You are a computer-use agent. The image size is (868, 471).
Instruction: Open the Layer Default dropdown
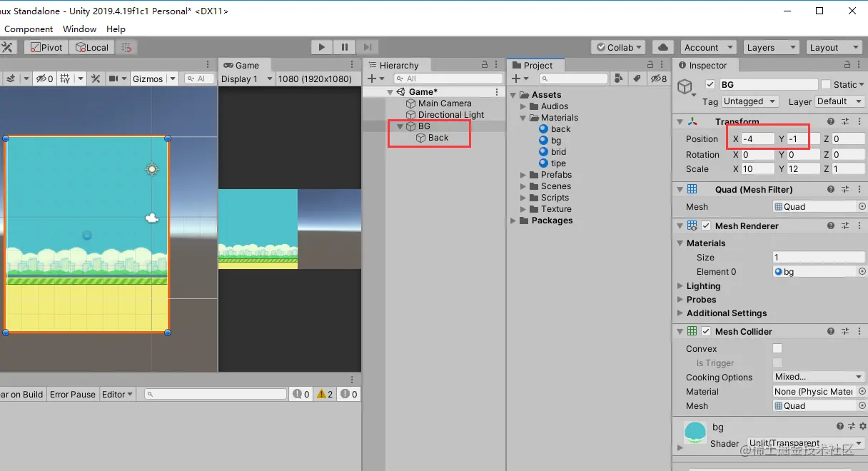tap(839, 101)
